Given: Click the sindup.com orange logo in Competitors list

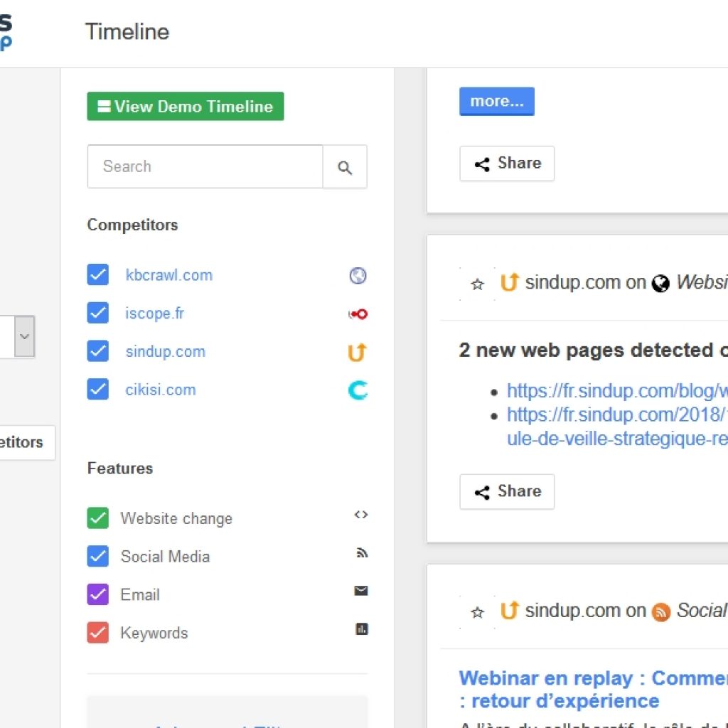Looking at the screenshot, I should (x=357, y=353).
